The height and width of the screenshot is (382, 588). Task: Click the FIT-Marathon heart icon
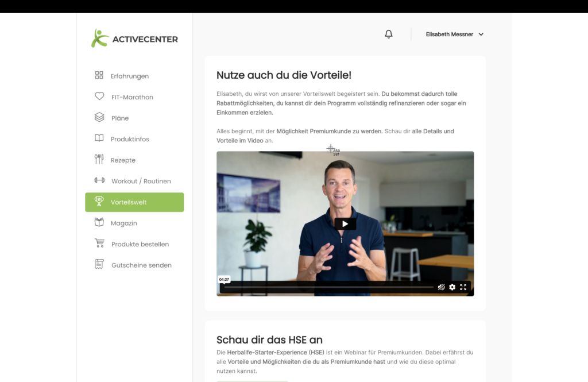[x=99, y=97]
